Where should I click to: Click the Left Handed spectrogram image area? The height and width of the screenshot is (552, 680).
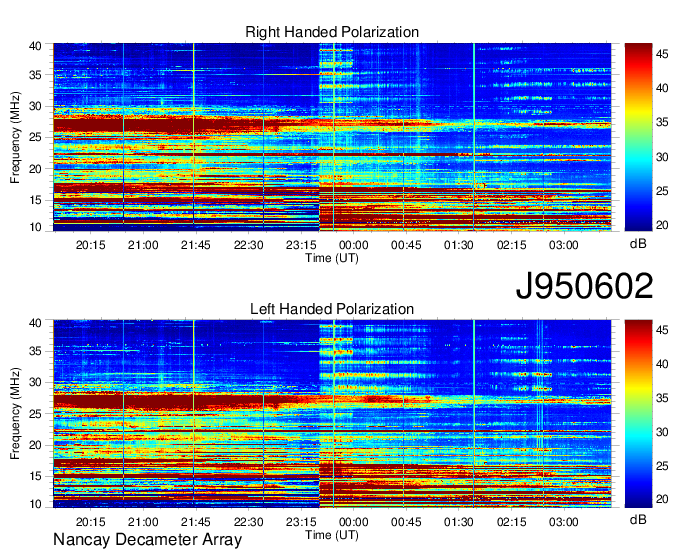(332, 414)
